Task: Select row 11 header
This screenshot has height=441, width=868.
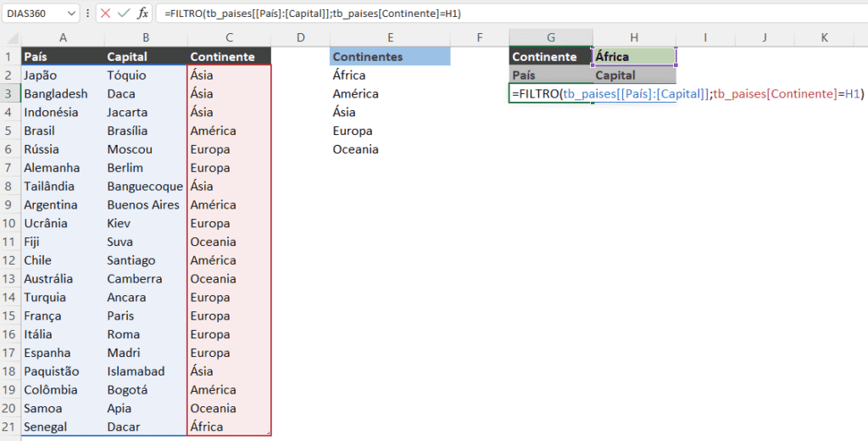Action: pyautogui.click(x=10, y=242)
